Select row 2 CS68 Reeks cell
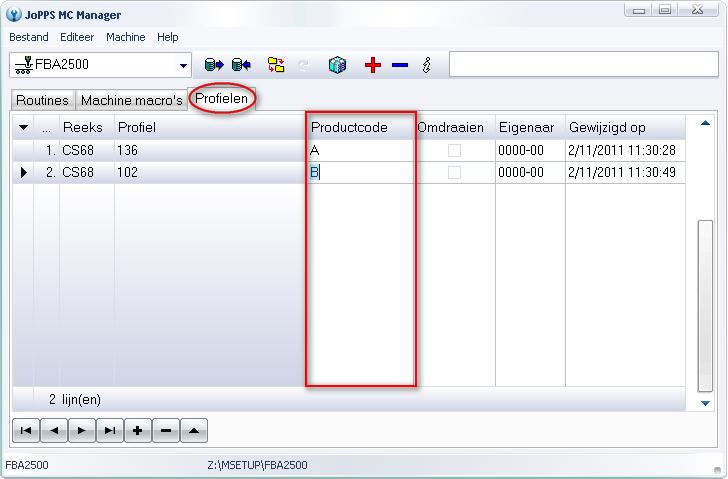Viewport: 728px width, 479px height. point(87,173)
